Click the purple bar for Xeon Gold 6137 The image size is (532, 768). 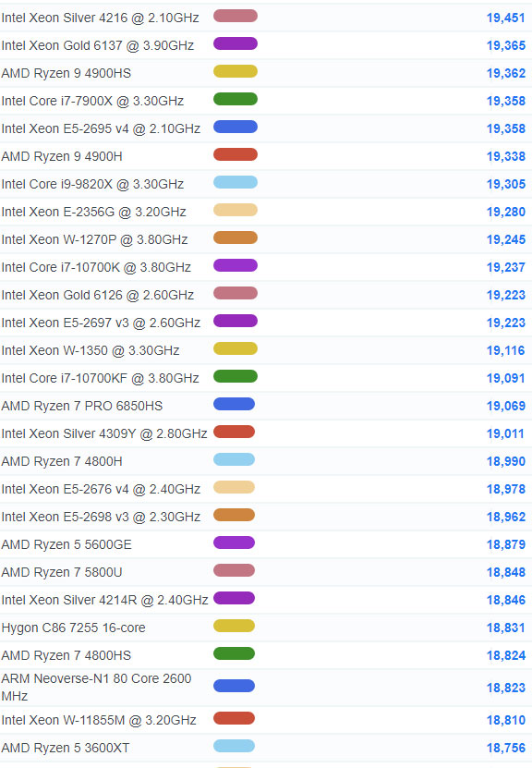coord(236,43)
